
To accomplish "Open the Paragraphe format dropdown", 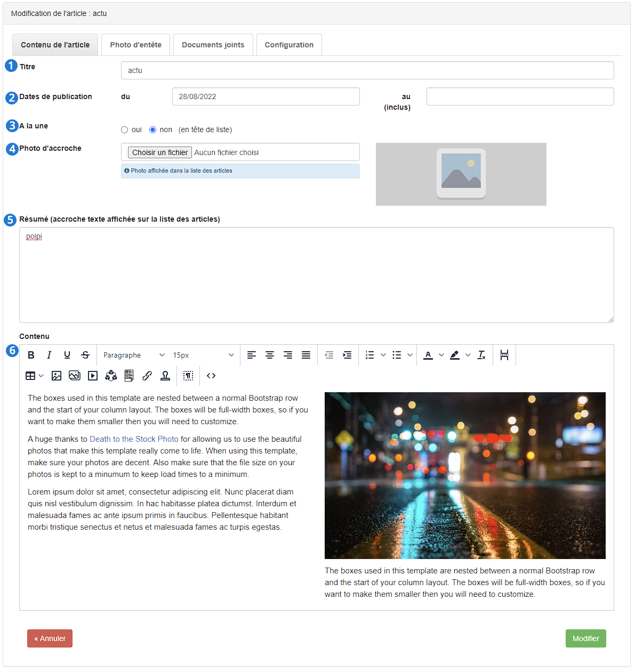I will [x=134, y=355].
